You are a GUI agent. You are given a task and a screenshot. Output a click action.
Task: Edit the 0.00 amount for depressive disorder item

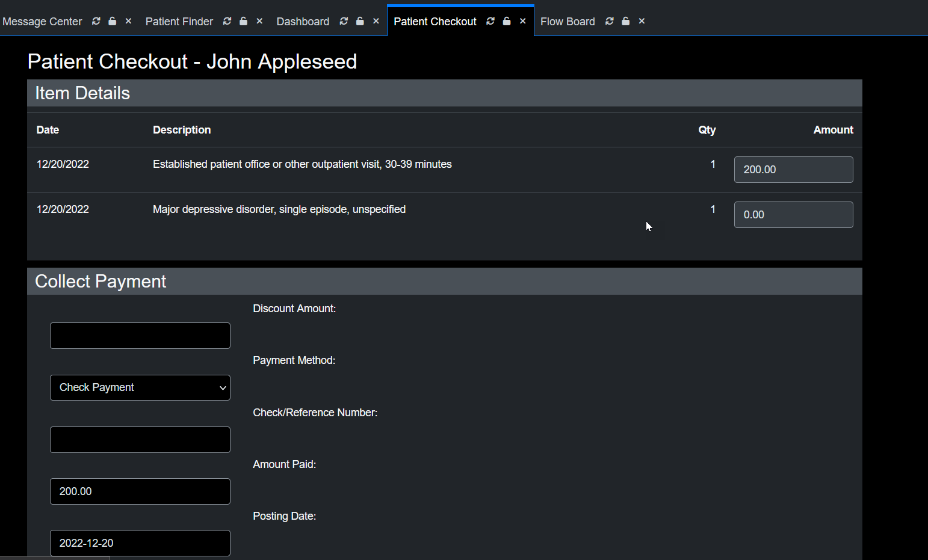(x=793, y=214)
